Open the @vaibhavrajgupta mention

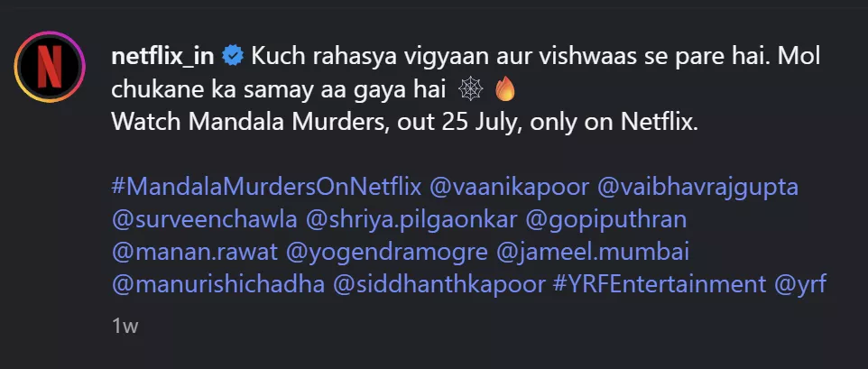tap(699, 187)
